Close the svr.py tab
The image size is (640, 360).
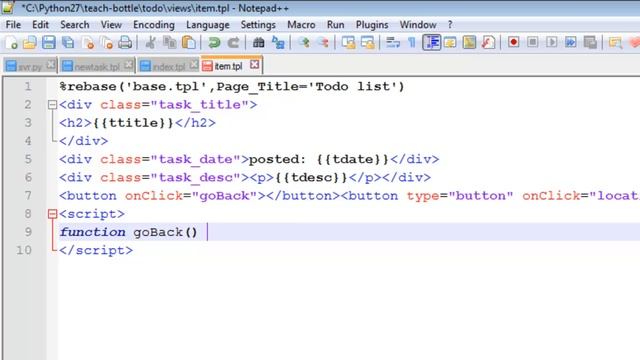[x=51, y=64]
